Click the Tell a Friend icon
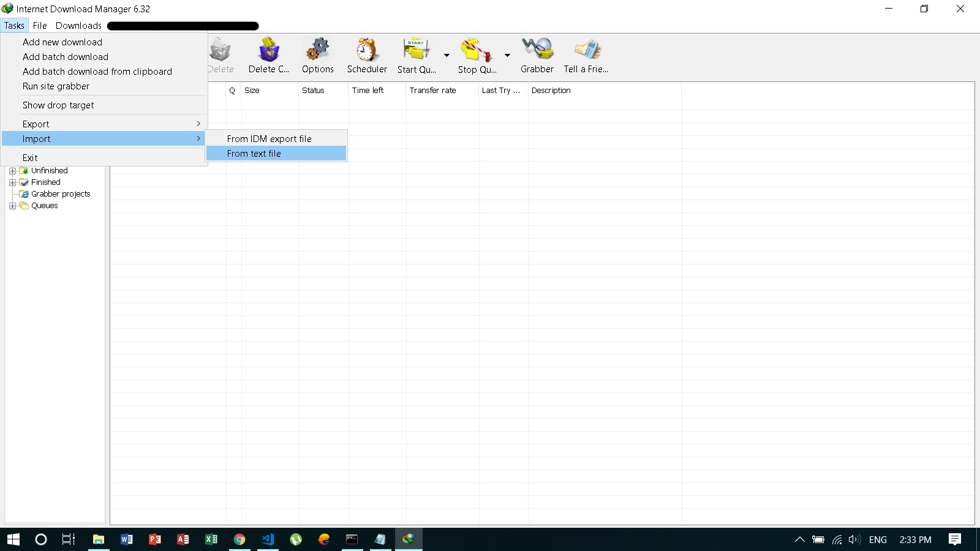Screen dimensions: 980x551 tap(586, 54)
